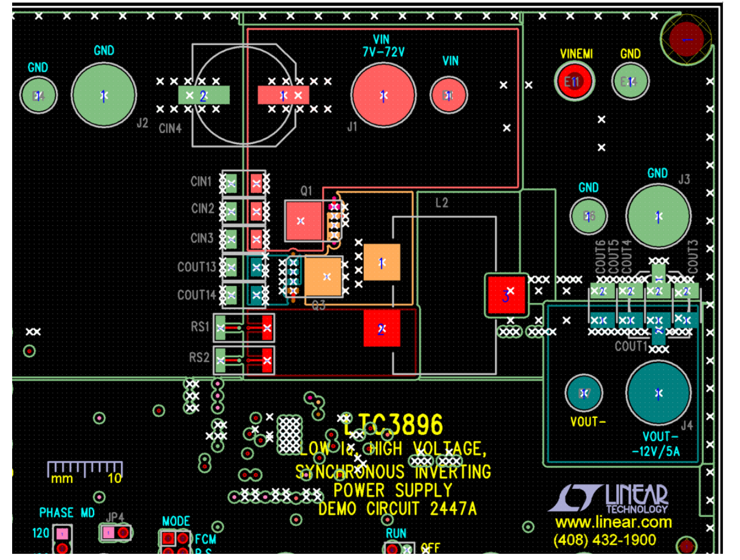Select the 'COUT1' designator
740x560 pixels.
(x=631, y=347)
